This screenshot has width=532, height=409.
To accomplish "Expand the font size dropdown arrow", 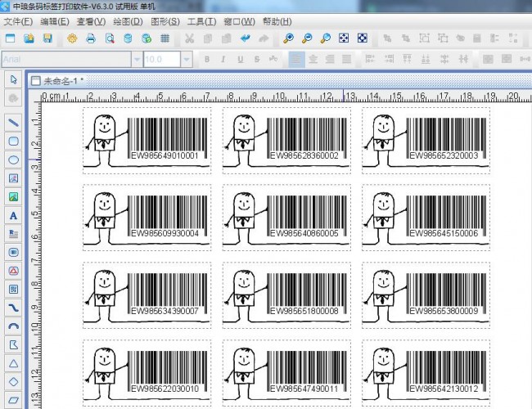I will click(187, 60).
